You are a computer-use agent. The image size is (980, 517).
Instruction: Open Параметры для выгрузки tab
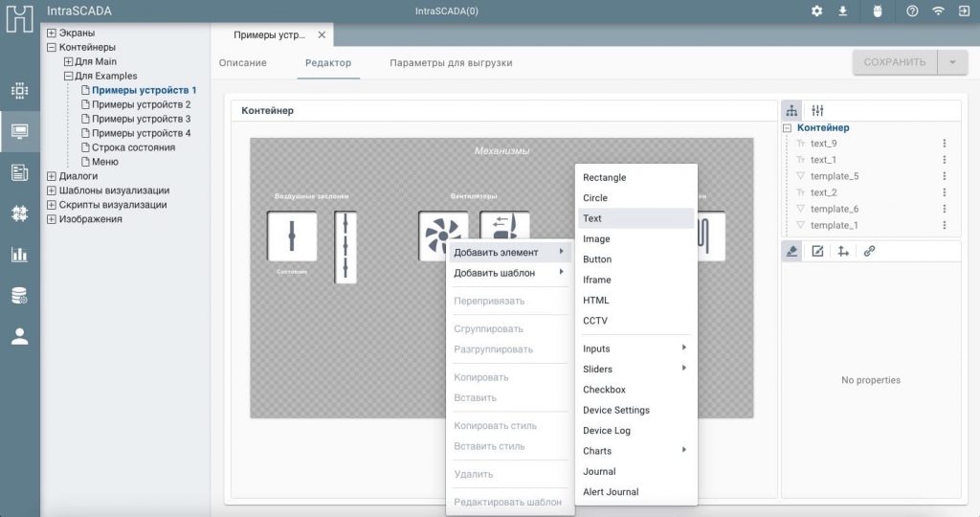pos(451,63)
